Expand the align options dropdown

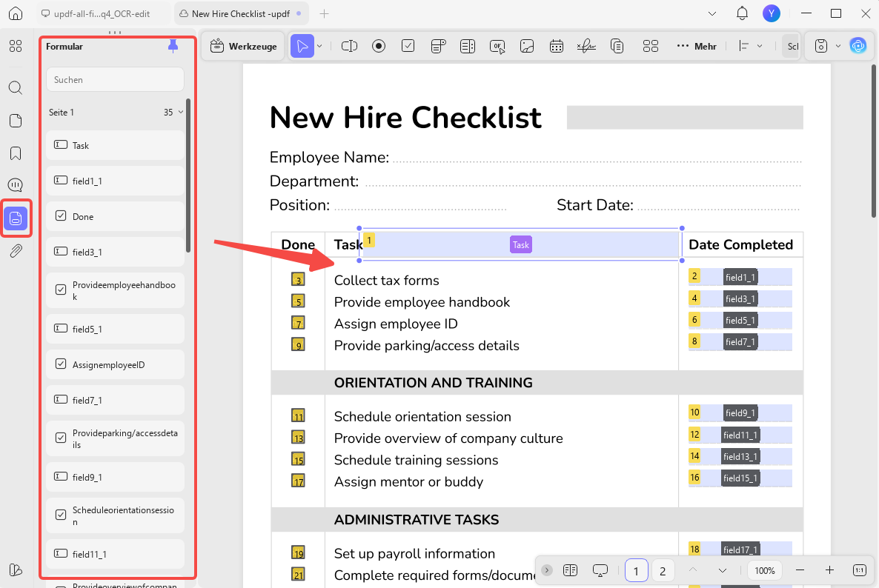click(x=760, y=46)
